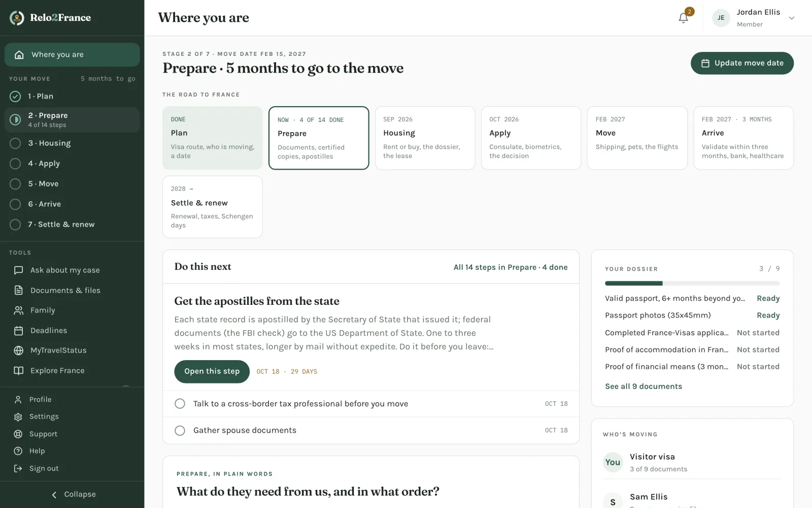
Task: Click the Relo2France logo icon
Action: [x=17, y=18]
